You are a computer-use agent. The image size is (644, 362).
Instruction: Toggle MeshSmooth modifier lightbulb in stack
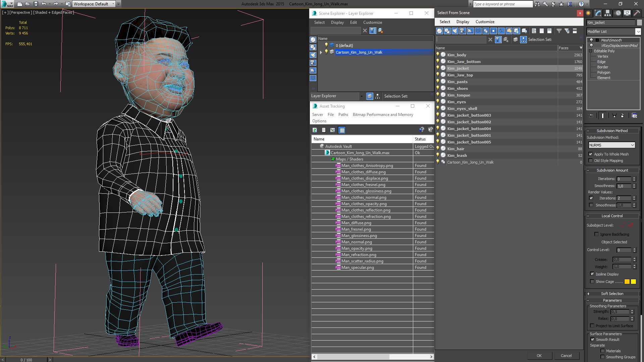tap(591, 40)
